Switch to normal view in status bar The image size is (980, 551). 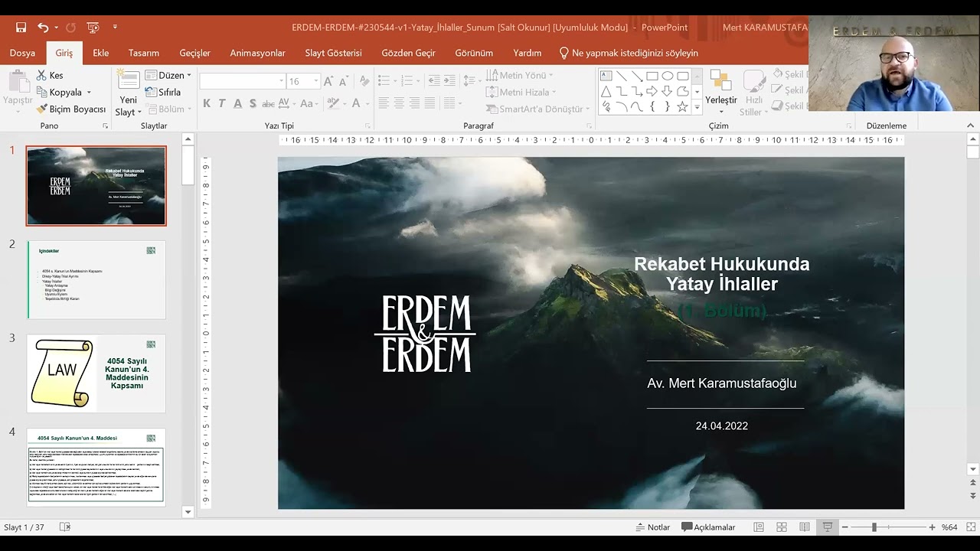click(759, 527)
